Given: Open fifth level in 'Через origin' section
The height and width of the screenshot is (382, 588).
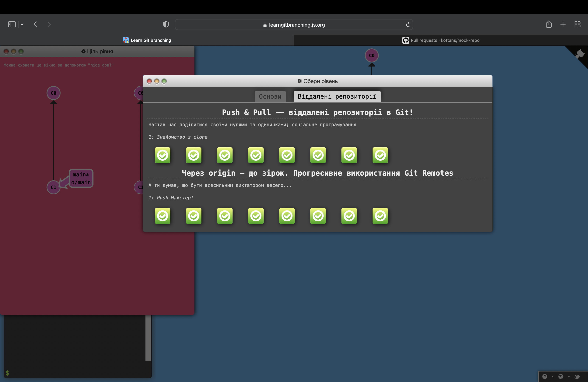Looking at the screenshot, I should point(287,216).
